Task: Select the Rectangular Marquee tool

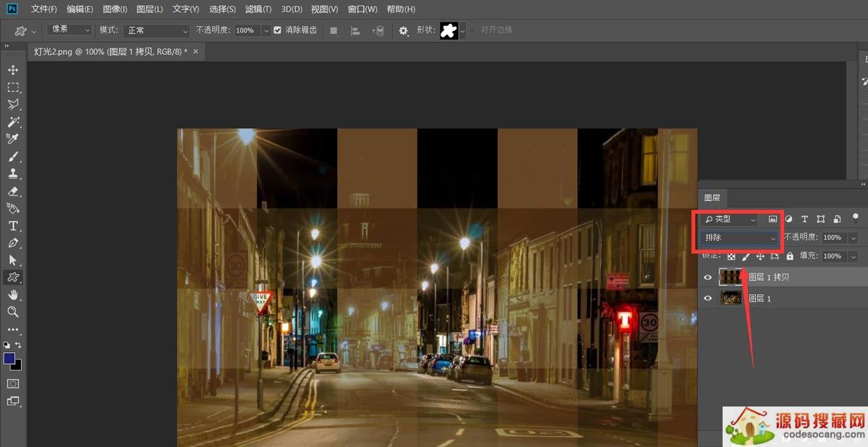Action: [13, 88]
